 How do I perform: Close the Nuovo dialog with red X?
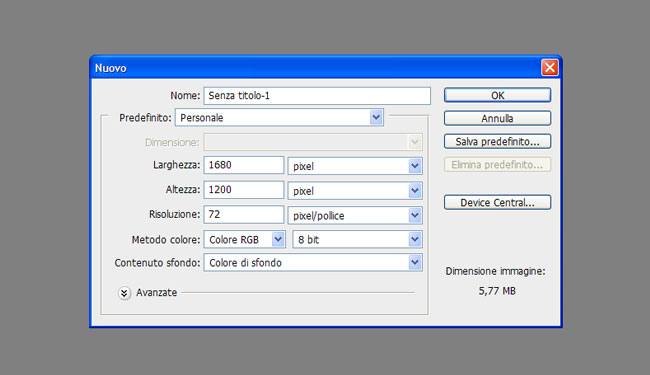click(550, 67)
